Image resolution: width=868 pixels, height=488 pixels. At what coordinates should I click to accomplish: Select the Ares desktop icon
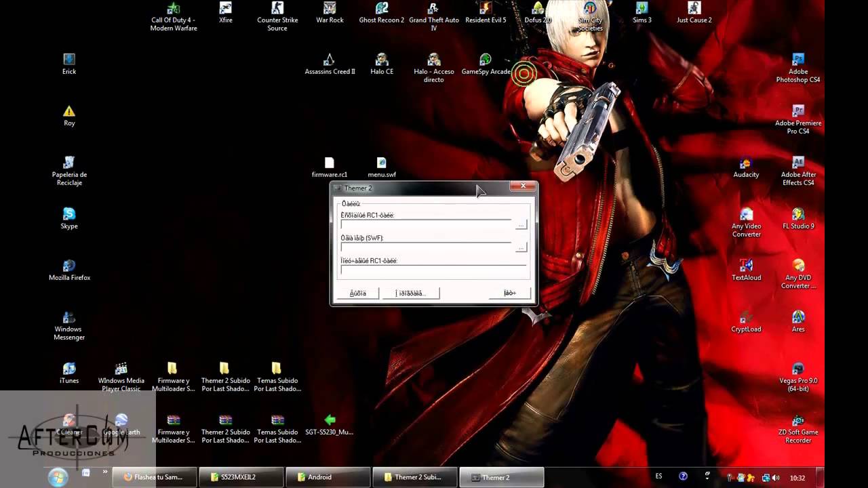[798, 321]
